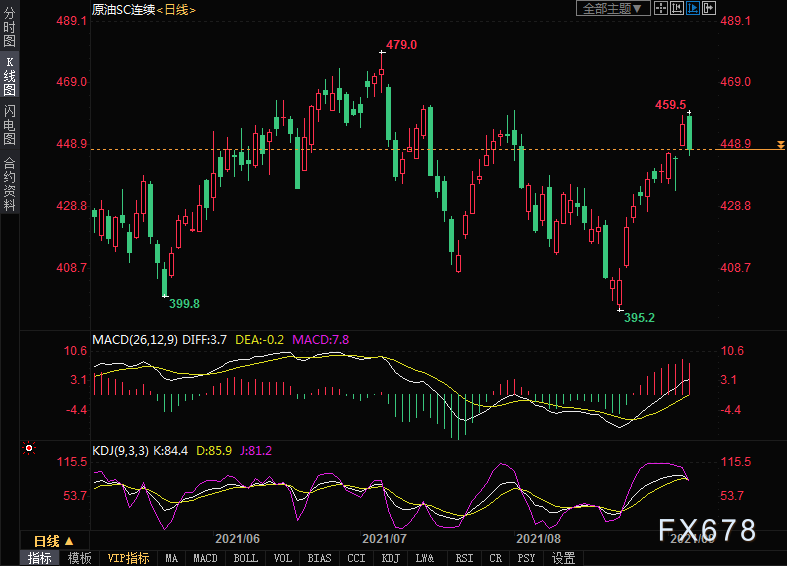Click the 设置 settings button
Screen dimensions: 787x566
click(x=564, y=558)
